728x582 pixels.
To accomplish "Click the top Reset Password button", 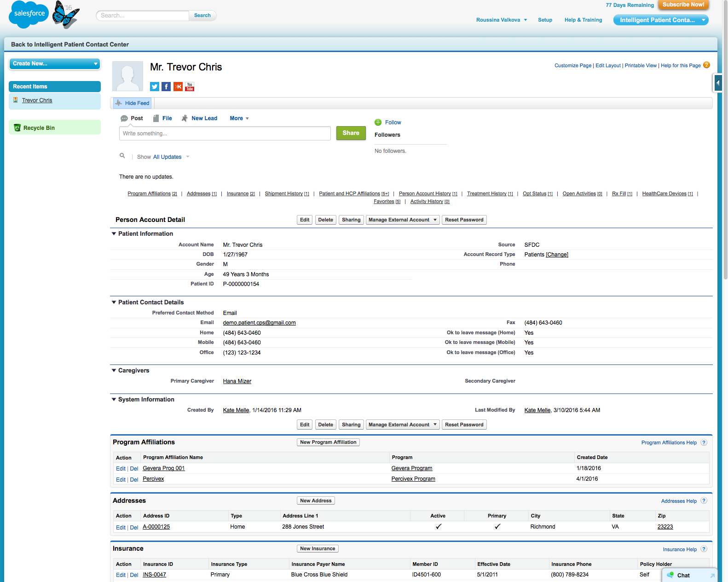I will 464,220.
